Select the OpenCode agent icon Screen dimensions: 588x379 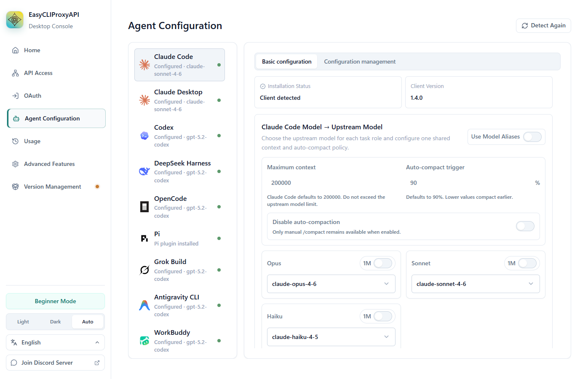tap(144, 207)
